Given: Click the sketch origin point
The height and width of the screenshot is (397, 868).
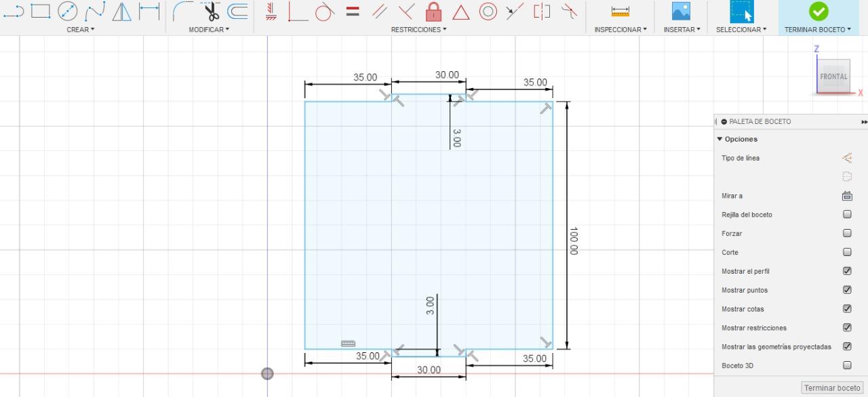Looking at the screenshot, I should [x=267, y=373].
